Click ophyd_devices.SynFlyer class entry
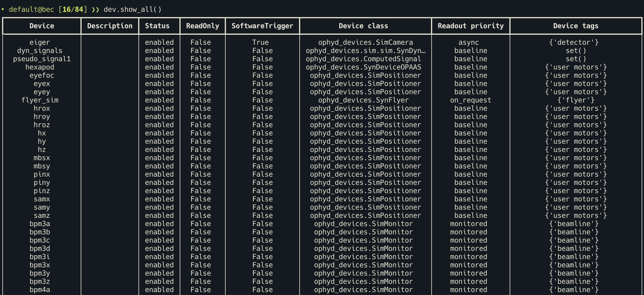The width and height of the screenshot is (644, 295). (364, 100)
